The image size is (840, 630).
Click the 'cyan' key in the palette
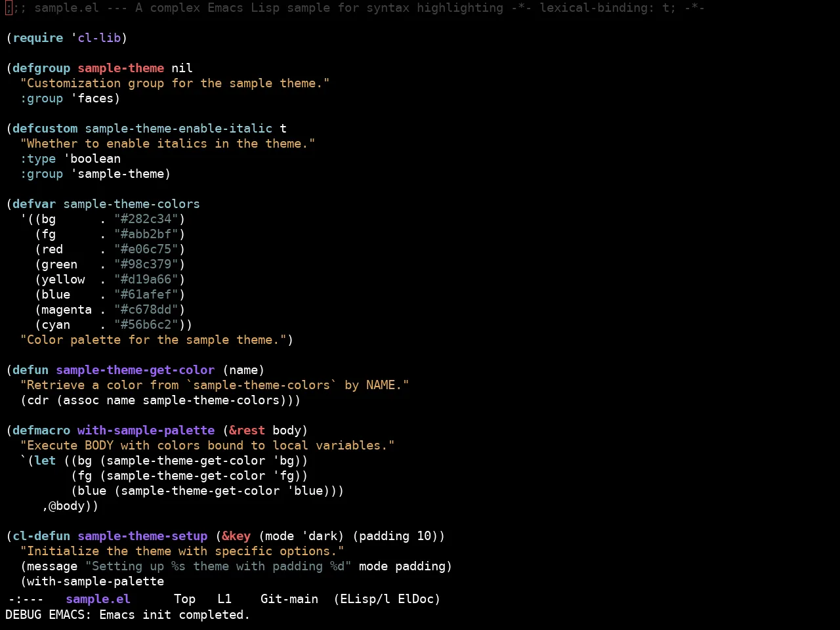(x=56, y=325)
